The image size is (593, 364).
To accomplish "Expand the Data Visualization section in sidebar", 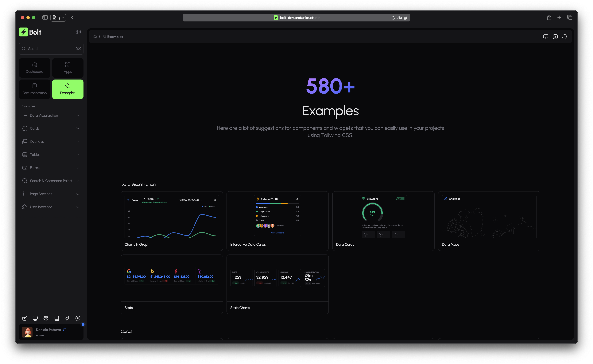I will click(51, 115).
